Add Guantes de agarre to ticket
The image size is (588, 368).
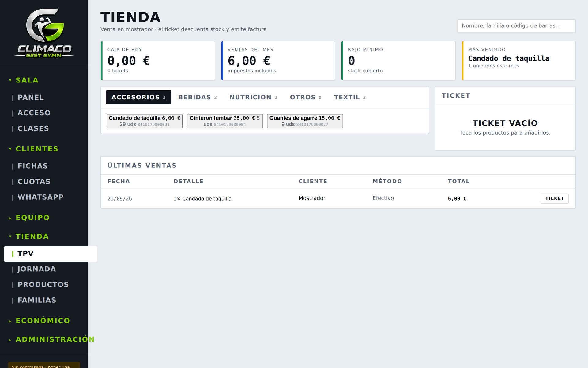pos(305,121)
